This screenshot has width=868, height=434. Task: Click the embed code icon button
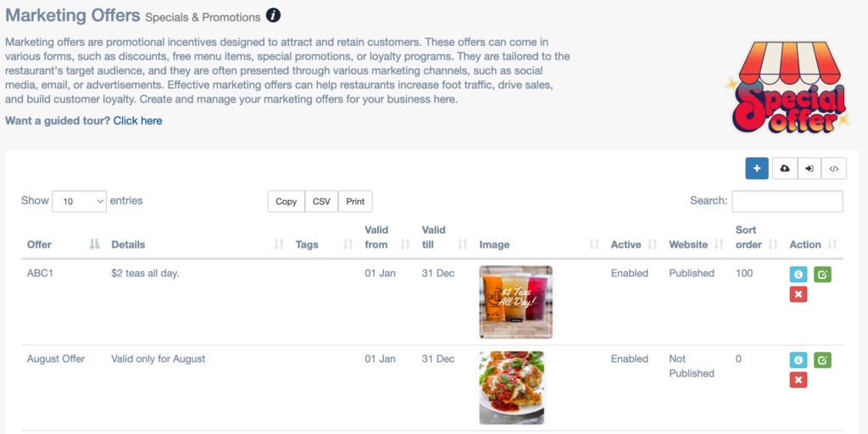(834, 169)
